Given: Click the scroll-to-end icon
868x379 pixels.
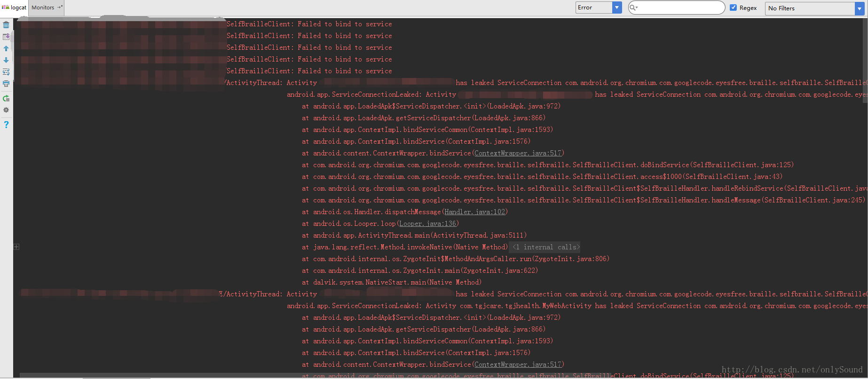Looking at the screenshot, I should coord(6,37).
